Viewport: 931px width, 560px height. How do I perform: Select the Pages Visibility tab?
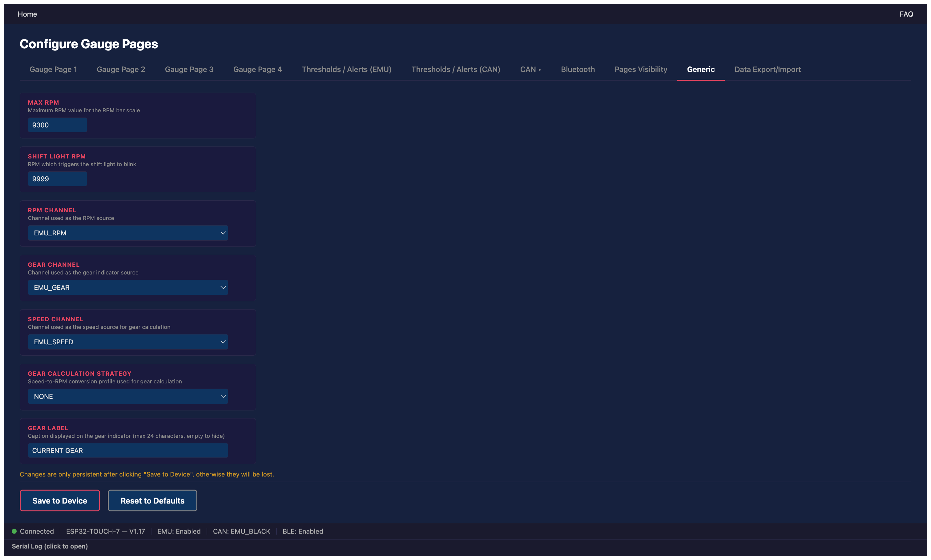(641, 70)
